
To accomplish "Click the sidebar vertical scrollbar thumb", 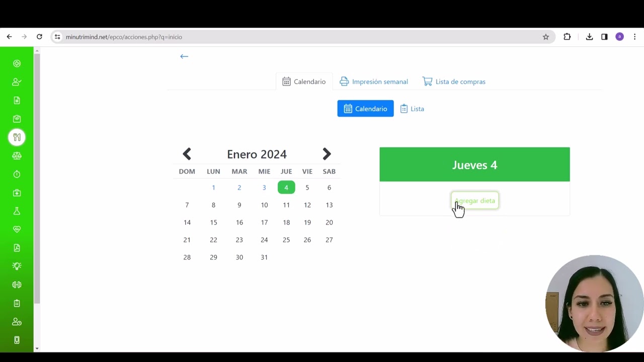I will (37, 178).
